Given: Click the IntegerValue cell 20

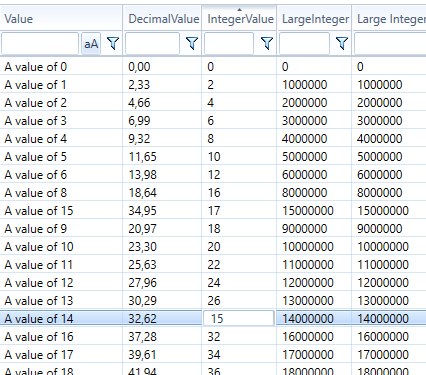Looking at the screenshot, I should pos(239,247).
